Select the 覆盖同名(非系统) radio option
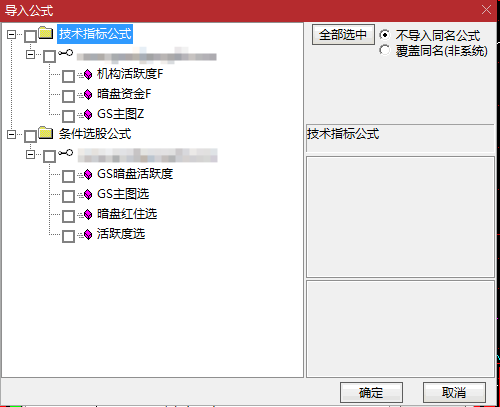Screen dimensions: 500x407 (384, 50)
